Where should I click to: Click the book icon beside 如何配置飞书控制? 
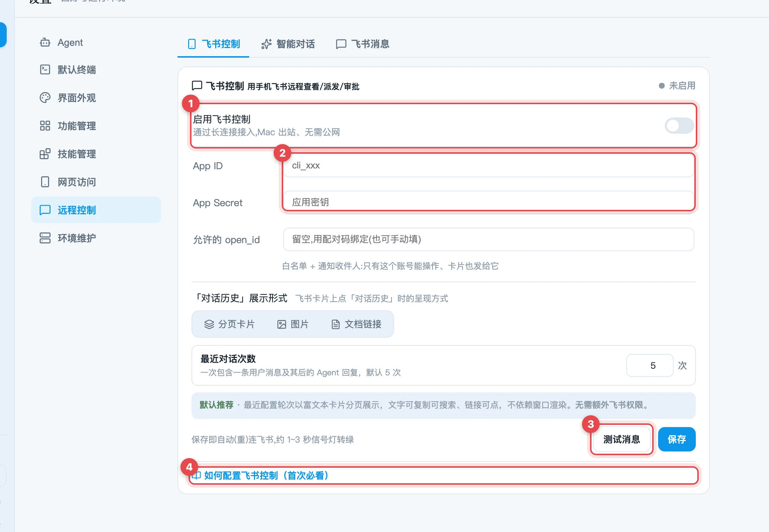(196, 475)
